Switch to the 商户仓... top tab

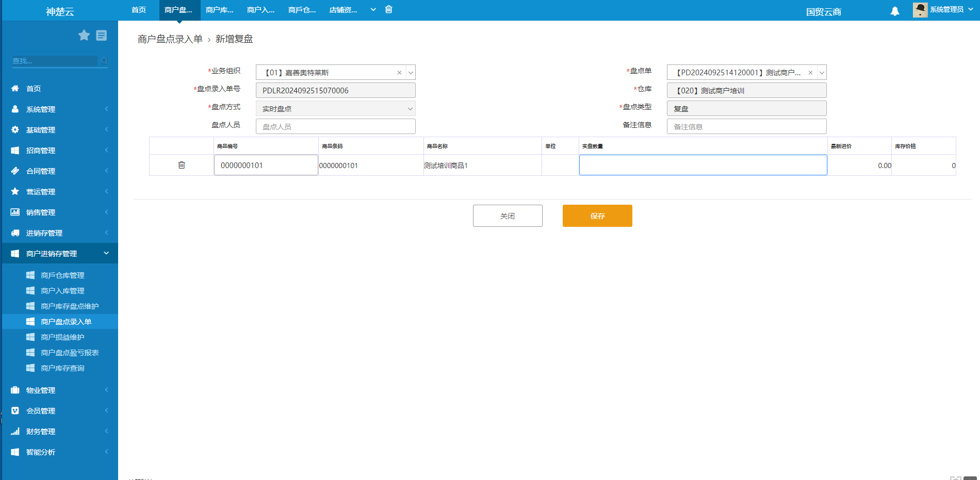pyautogui.click(x=302, y=10)
